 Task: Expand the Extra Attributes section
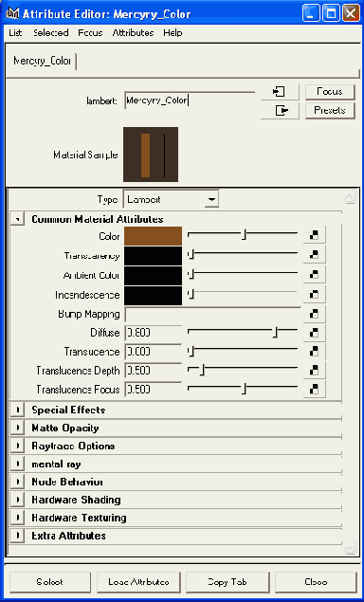17,536
